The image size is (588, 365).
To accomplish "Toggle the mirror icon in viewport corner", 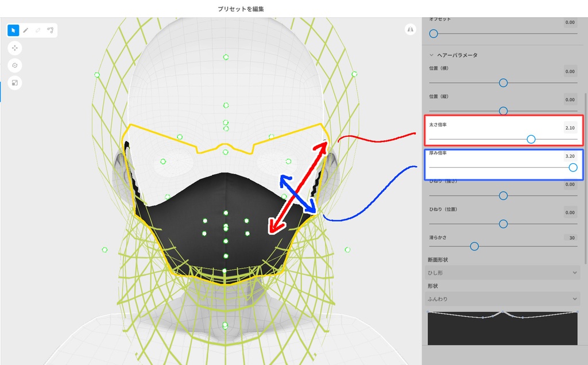I will (410, 29).
